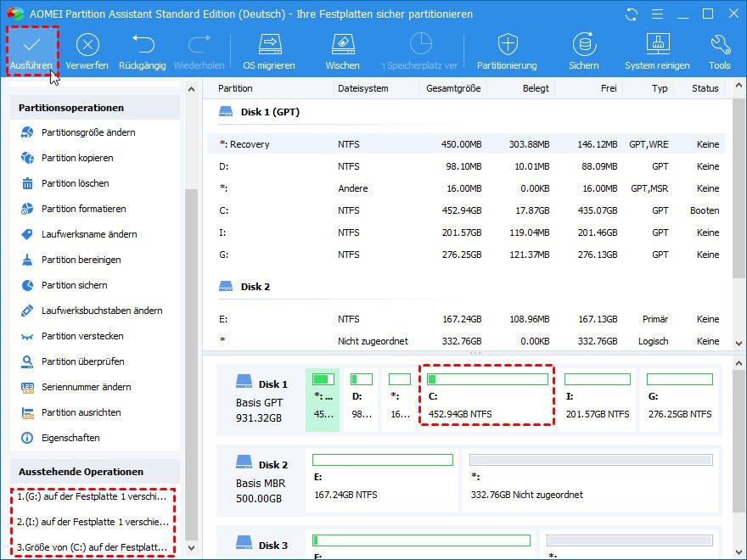Select the D: partition row
747x560 pixels.
click(x=466, y=166)
